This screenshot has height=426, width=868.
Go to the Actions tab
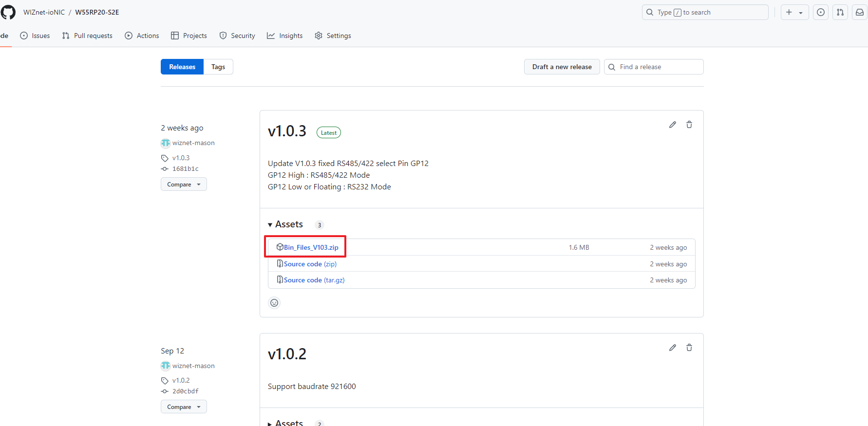[142, 36]
